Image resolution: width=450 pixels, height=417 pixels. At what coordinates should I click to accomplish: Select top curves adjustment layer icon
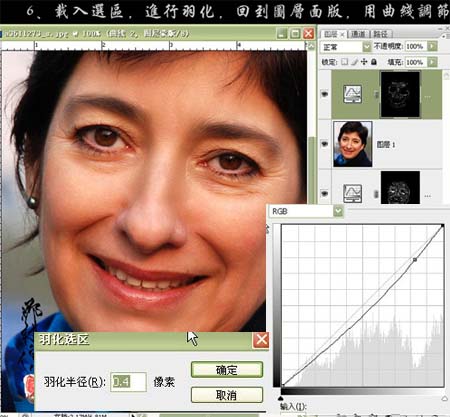tap(353, 94)
